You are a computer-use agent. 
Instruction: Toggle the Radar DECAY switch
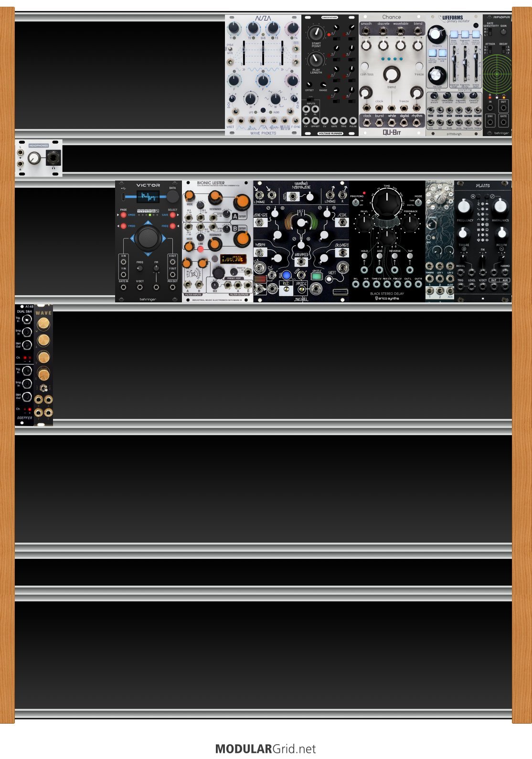point(503,50)
